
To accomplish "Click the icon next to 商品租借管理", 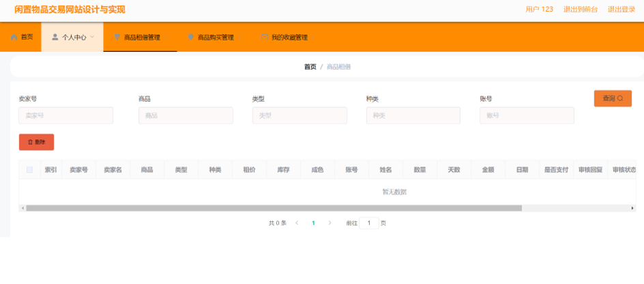I will coord(117,37).
